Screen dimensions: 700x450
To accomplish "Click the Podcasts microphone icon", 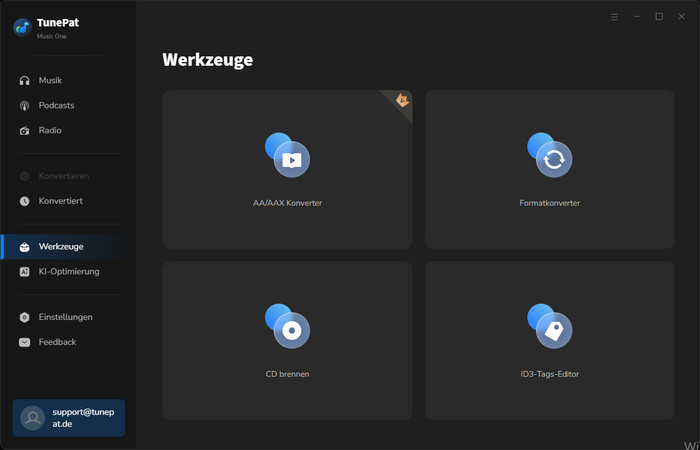I will 25,105.
